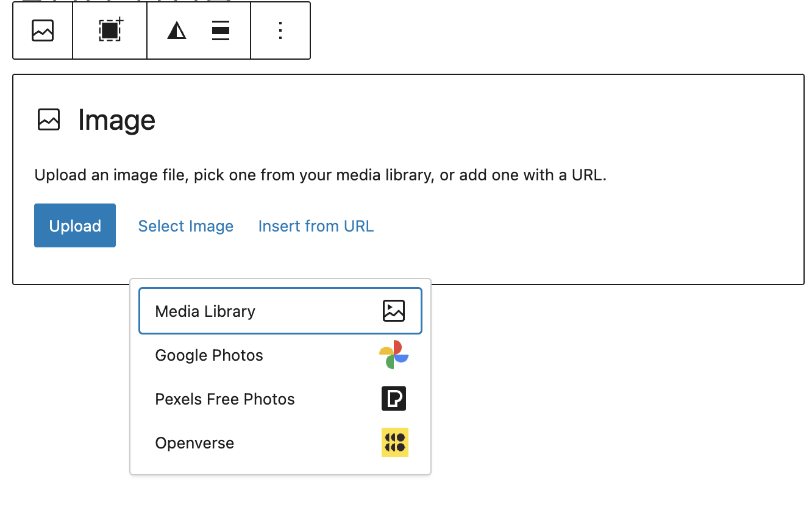Click the upload instructions description text
812x524 pixels.
(x=320, y=175)
